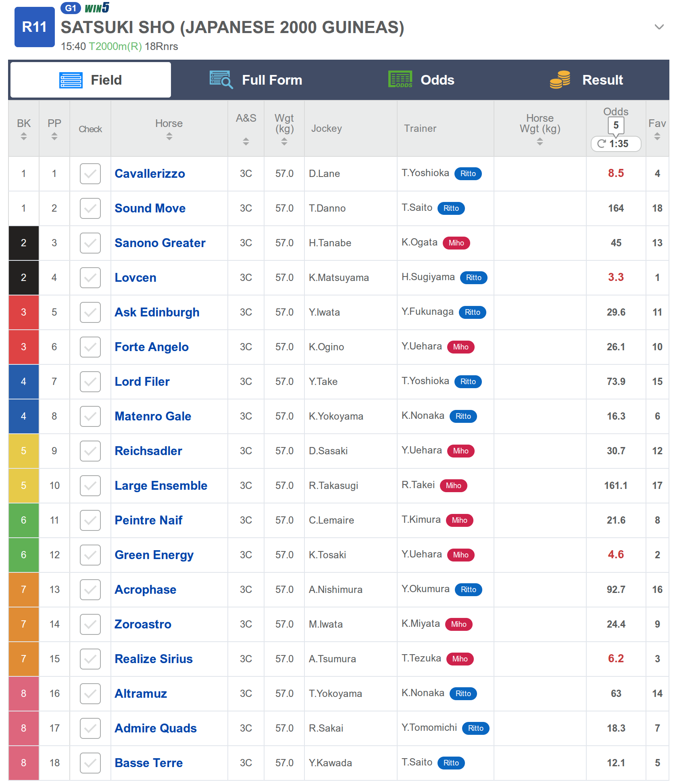The height and width of the screenshot is (784, 673).
Task: Click the Odds 5 count bubble
Action: [616, 125]
